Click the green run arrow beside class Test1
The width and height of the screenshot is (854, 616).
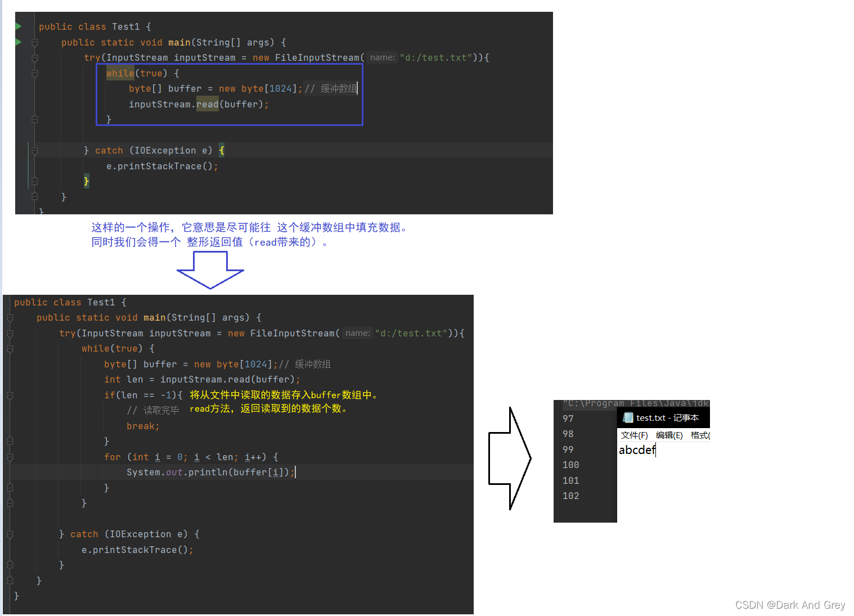[19, 26]
